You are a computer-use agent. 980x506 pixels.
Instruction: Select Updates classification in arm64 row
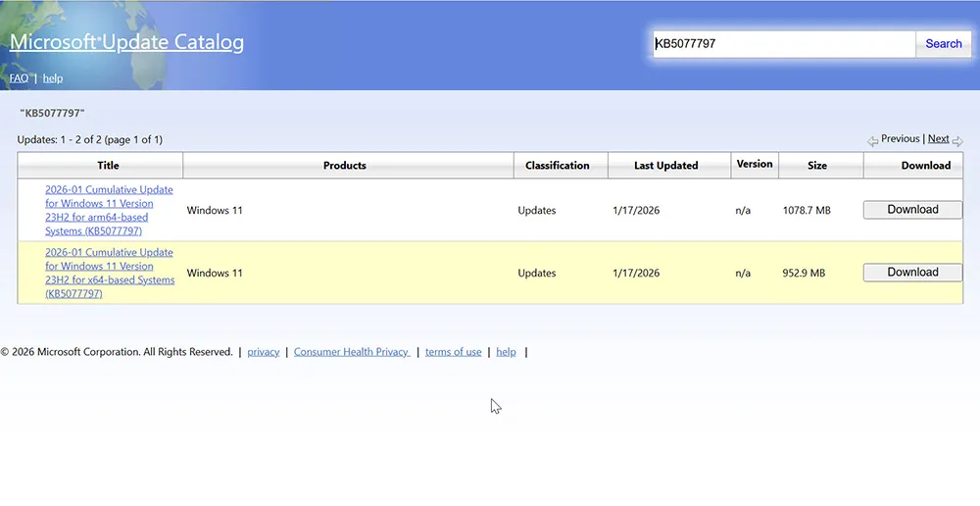pyautogui.click(x=536, y=210)
